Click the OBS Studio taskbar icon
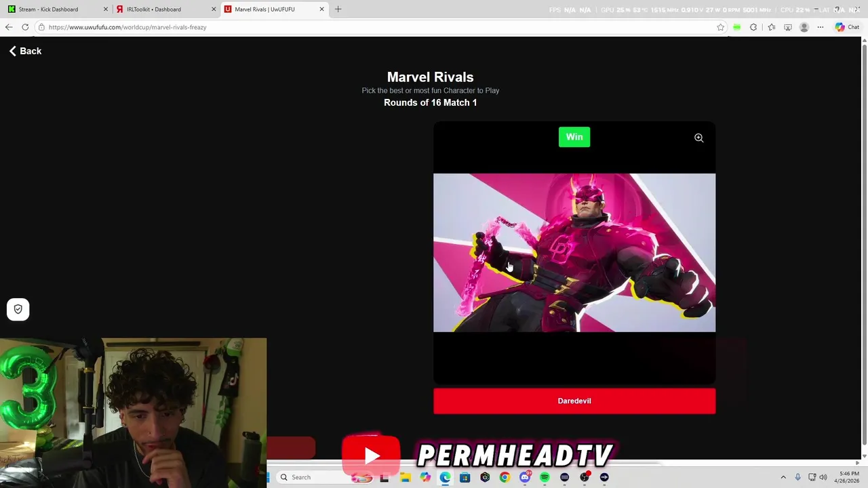 pos(585,477)
